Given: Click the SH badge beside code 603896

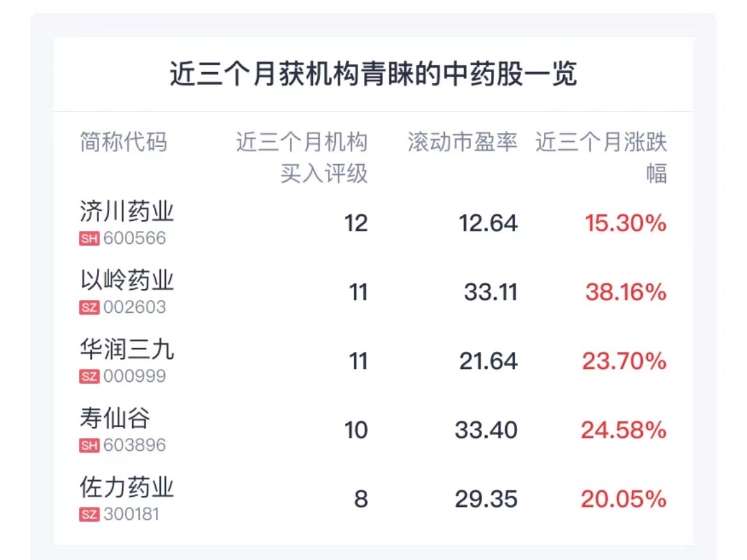Looking at the screenshot, I should point(89,446).
